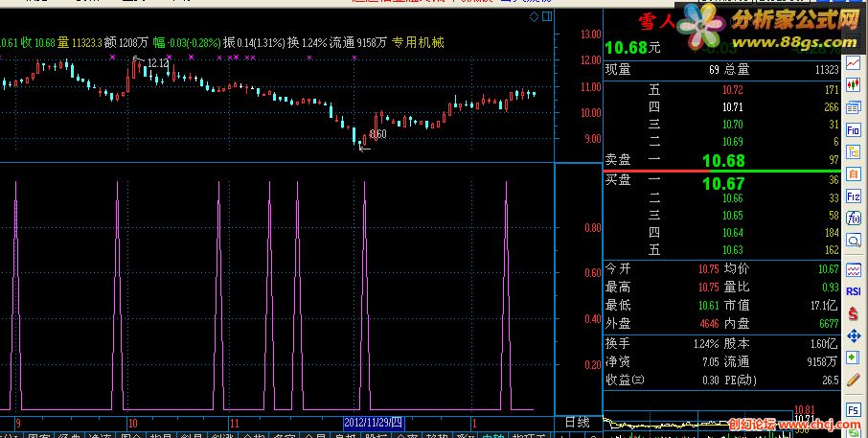Viewport: 868px width, 438px height.
Task: Click large buy-one price 10.67
Action: tap(723, 183)
